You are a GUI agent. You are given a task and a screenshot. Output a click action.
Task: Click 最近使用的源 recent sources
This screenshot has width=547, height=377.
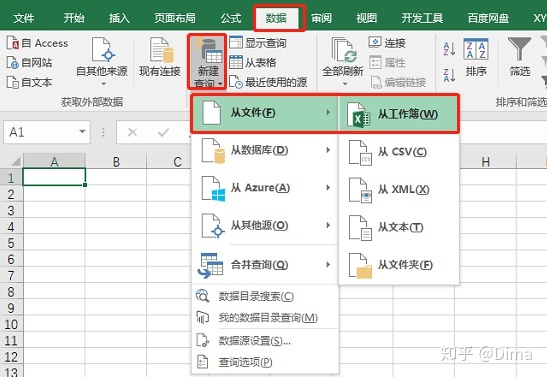click(268, 82)
